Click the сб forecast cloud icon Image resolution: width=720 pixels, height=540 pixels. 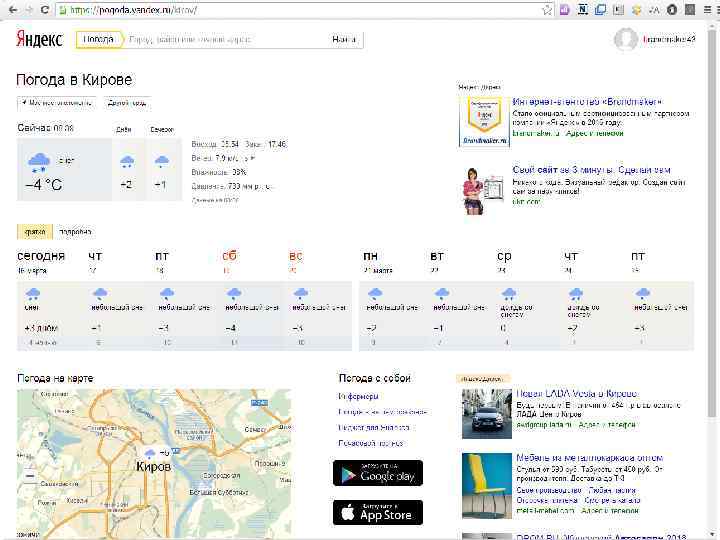click(234, 293)
